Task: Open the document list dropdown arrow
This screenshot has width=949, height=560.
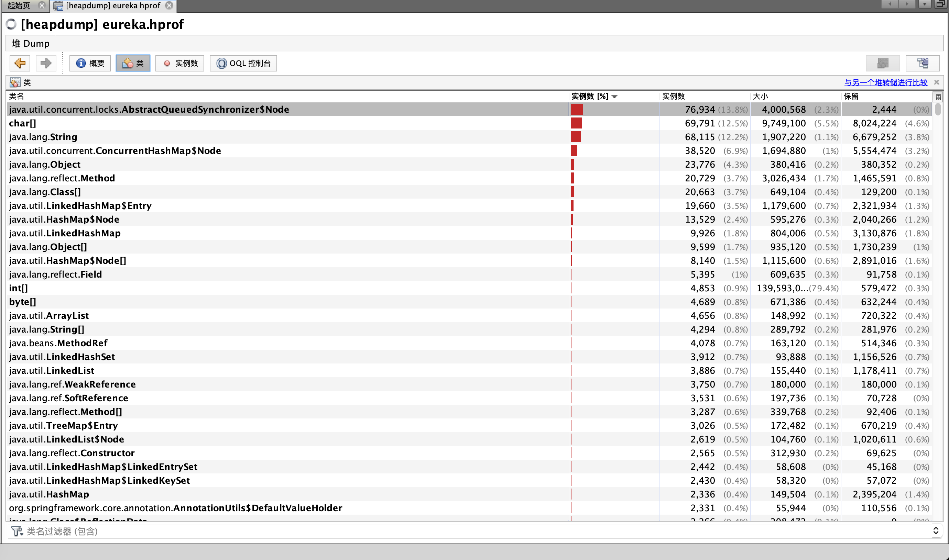Action: tap(924, 4)
